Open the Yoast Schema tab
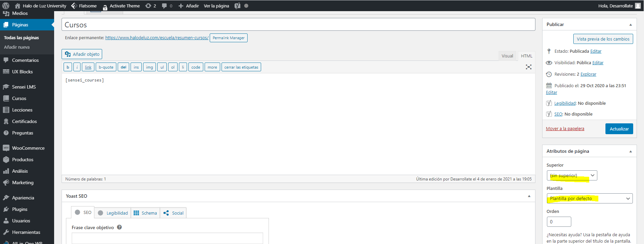 coord(145,213)
